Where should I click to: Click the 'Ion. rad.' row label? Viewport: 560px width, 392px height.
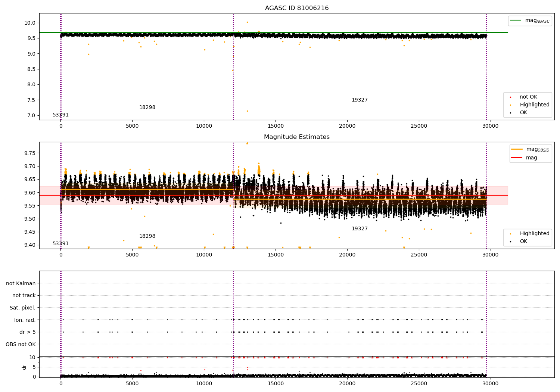click(x=25, y=320)
